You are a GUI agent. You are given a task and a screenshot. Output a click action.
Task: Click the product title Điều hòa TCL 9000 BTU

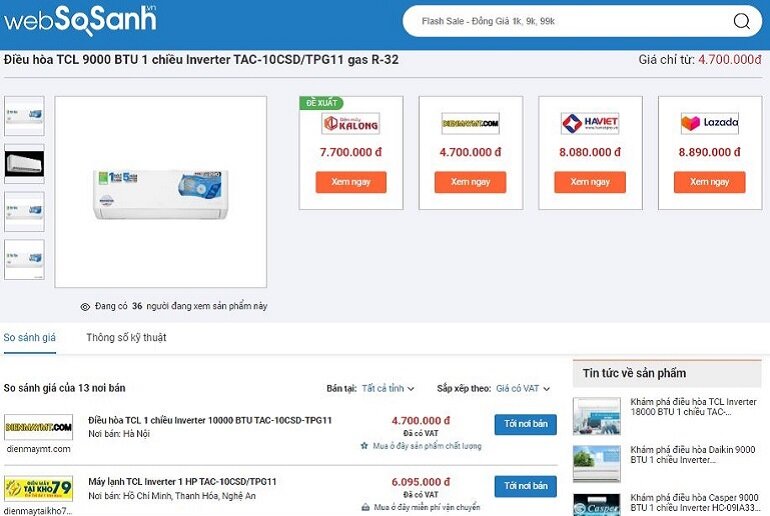[x=201, y=60]
